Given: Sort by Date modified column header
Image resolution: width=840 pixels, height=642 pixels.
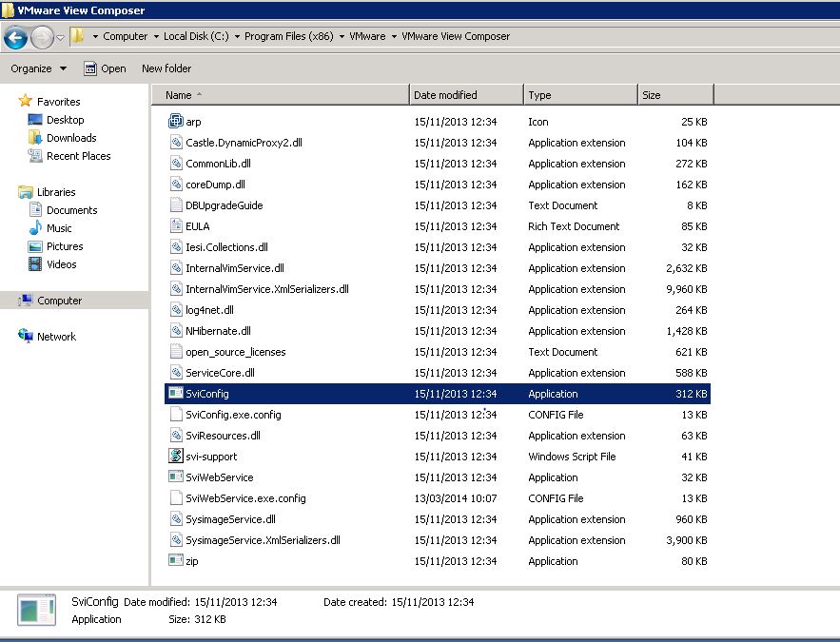Looking at the screenshot, I should pos(466,95).
